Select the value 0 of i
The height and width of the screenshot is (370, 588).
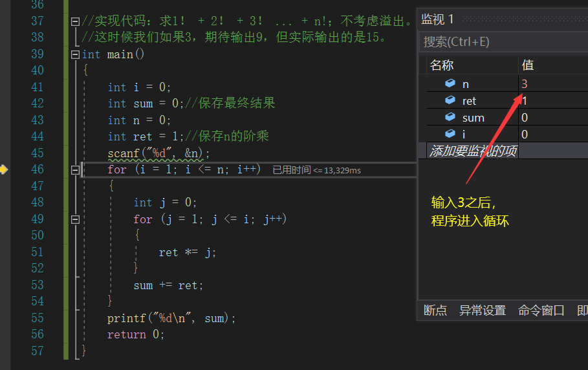(525, 134)
